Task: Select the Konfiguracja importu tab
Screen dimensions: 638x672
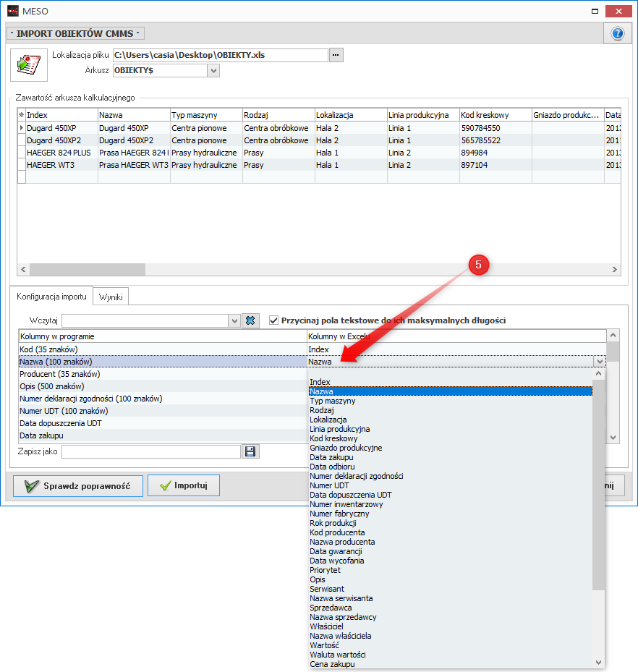Action: pos(51,297)
